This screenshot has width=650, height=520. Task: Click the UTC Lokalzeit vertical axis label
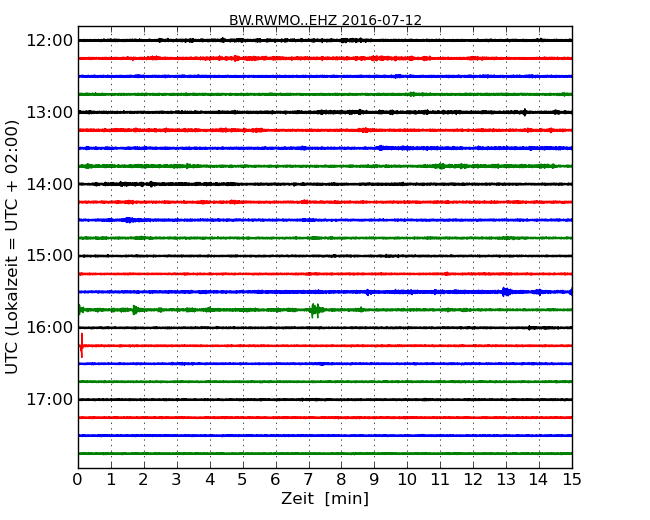(12, 247)
